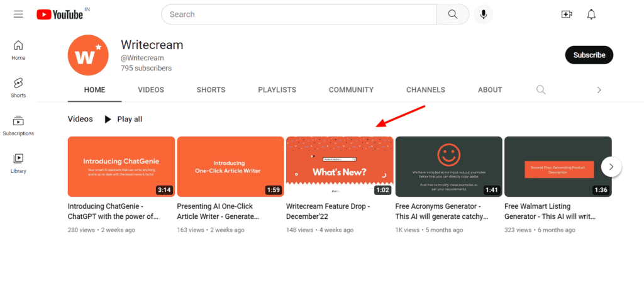The image size is (644, 295).
Task: Click the search magnifier button
Action: (452, 14)
